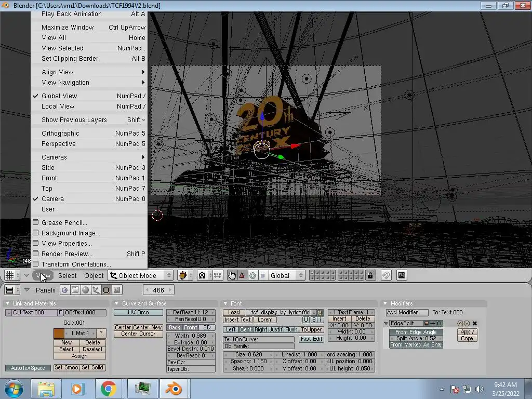Collapse the Curve and Surface panel

[117, 303]
